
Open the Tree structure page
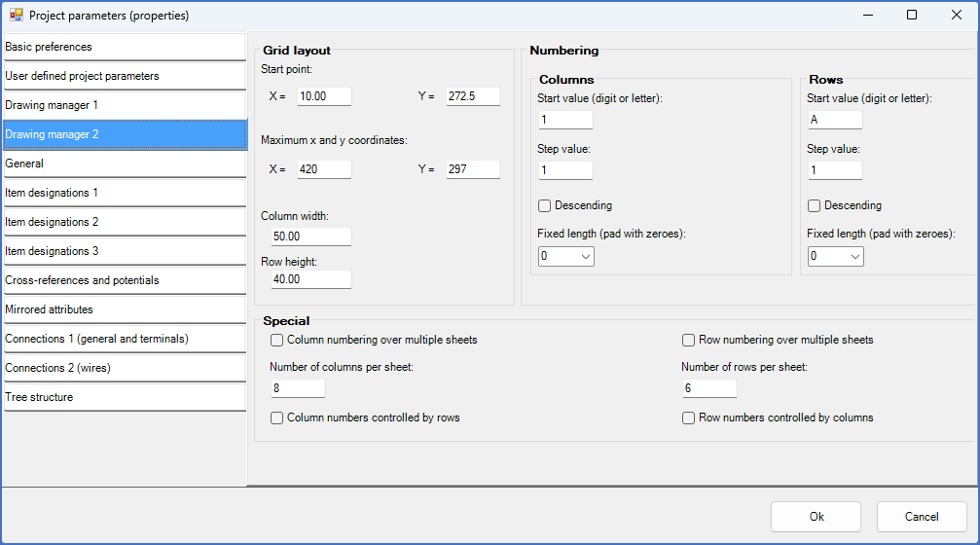(125, 397)
